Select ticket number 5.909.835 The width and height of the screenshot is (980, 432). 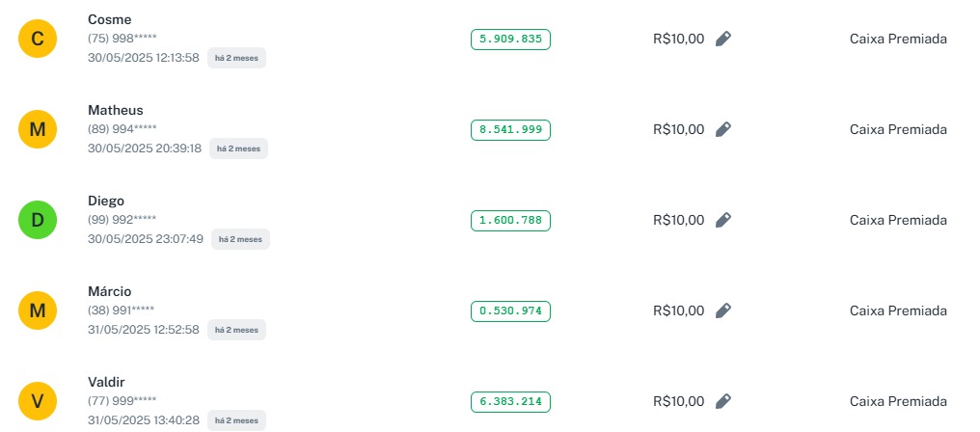pyautogui.click(x=510, y=40)
